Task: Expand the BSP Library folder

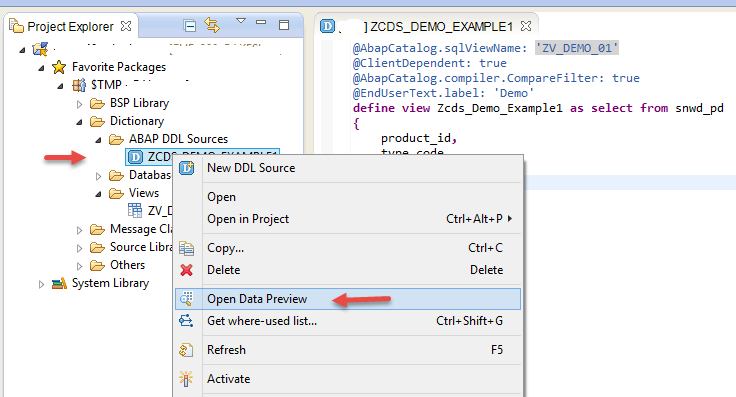Action: (x=79, y=104)
